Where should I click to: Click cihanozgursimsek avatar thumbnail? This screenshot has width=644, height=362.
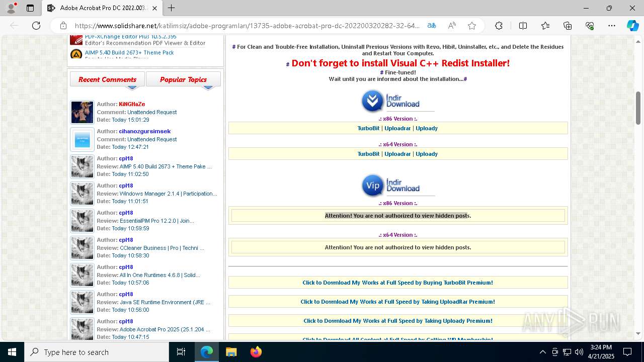(x=82, y=139)
